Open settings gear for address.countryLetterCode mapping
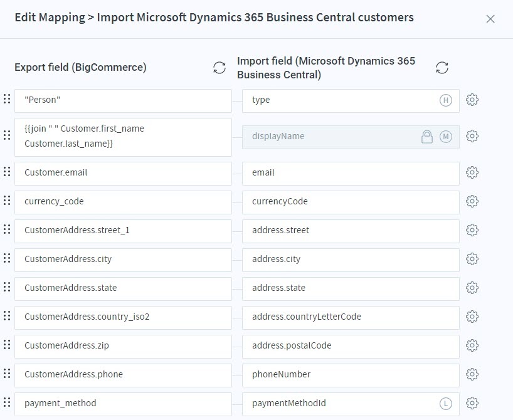 (x=472, y=317)
